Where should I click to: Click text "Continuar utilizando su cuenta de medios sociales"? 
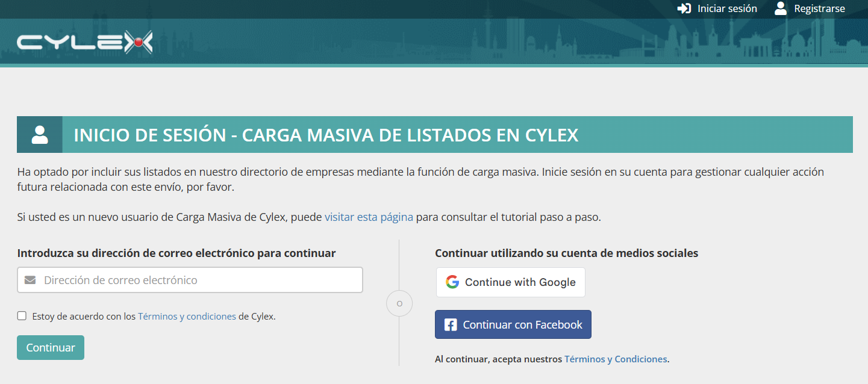[567, 253]
